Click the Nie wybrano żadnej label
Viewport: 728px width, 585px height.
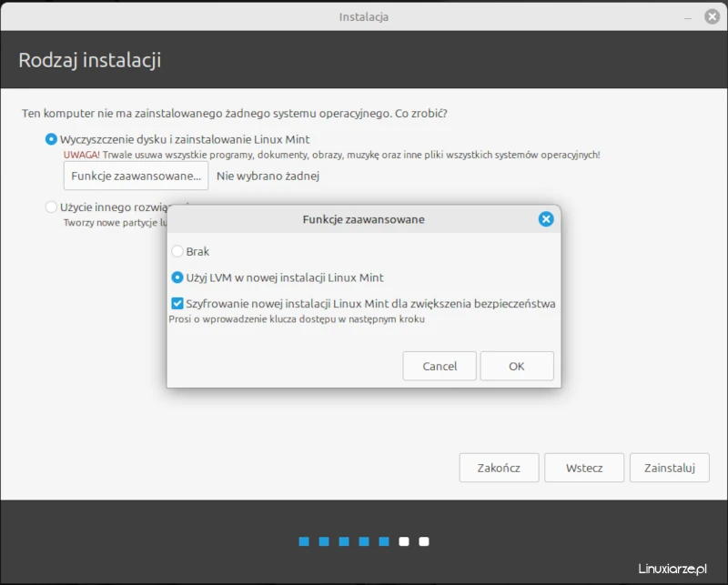click(268, 176)
